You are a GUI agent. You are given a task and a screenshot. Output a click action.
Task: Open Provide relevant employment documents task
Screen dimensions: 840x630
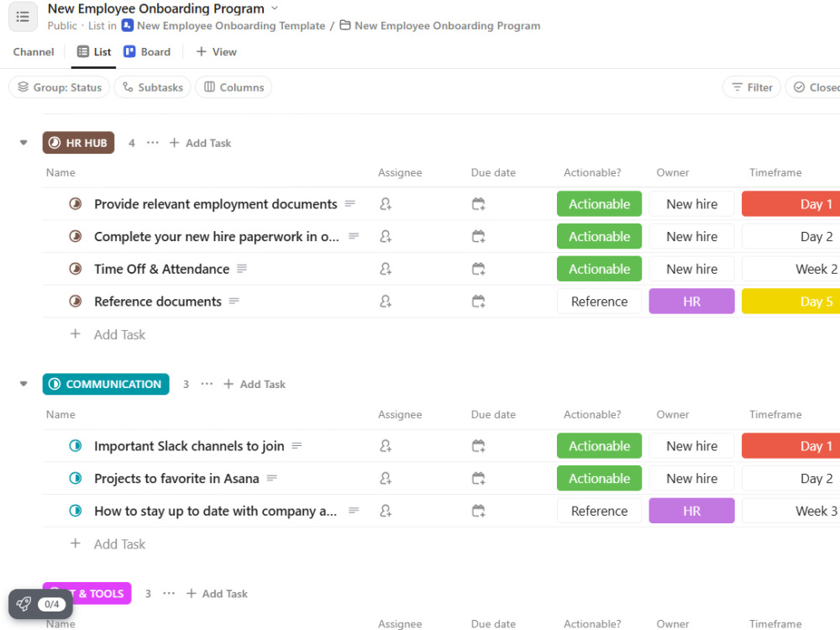(x=215, y=204)
